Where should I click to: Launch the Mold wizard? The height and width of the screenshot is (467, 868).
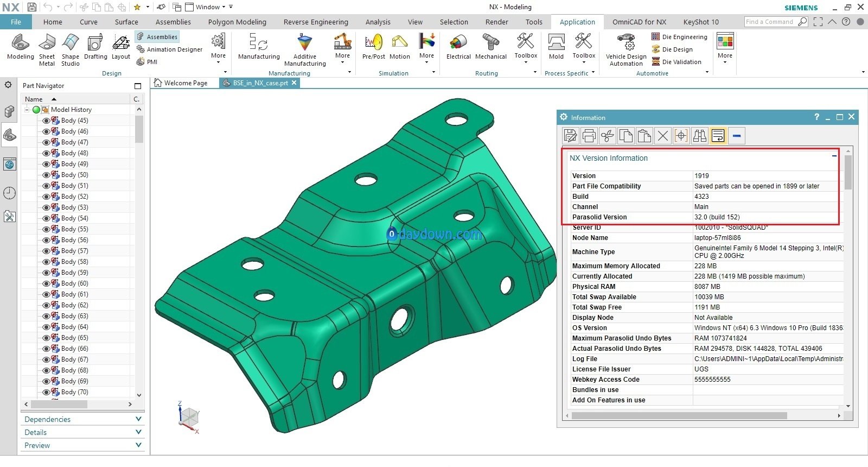click(556, 48)
